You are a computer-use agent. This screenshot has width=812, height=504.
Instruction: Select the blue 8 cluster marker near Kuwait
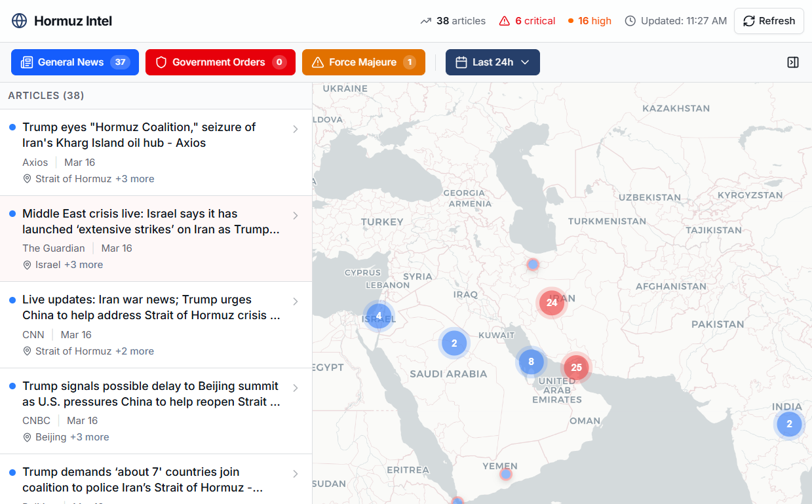coord(531,362)
